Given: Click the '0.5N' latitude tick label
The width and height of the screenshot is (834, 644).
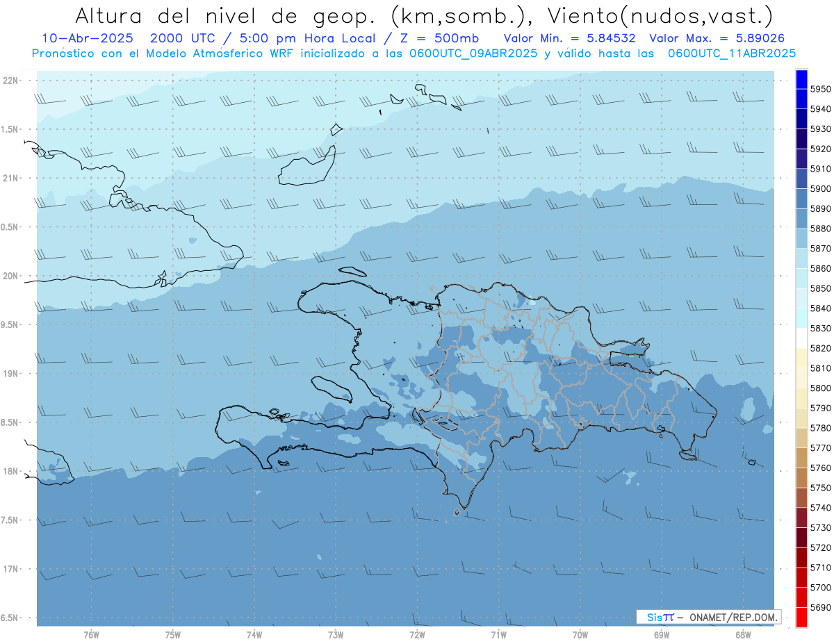Looking at the screenshot, I should pos(9,227).
